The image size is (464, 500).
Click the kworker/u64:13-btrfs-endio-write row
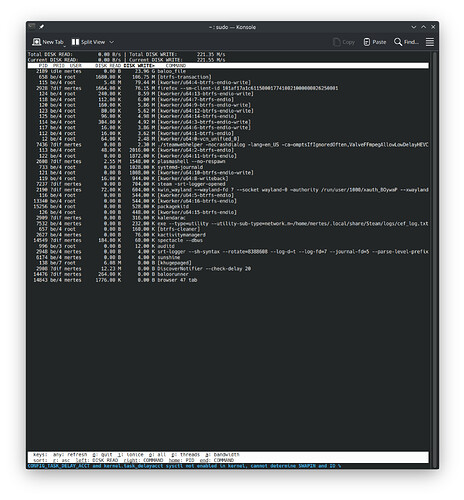click(228, 94)
